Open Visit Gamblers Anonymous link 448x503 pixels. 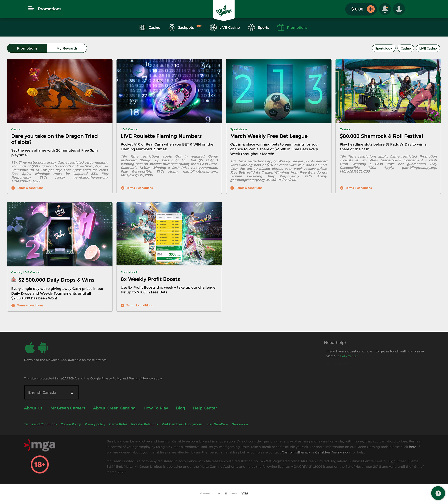coord(182,424)
